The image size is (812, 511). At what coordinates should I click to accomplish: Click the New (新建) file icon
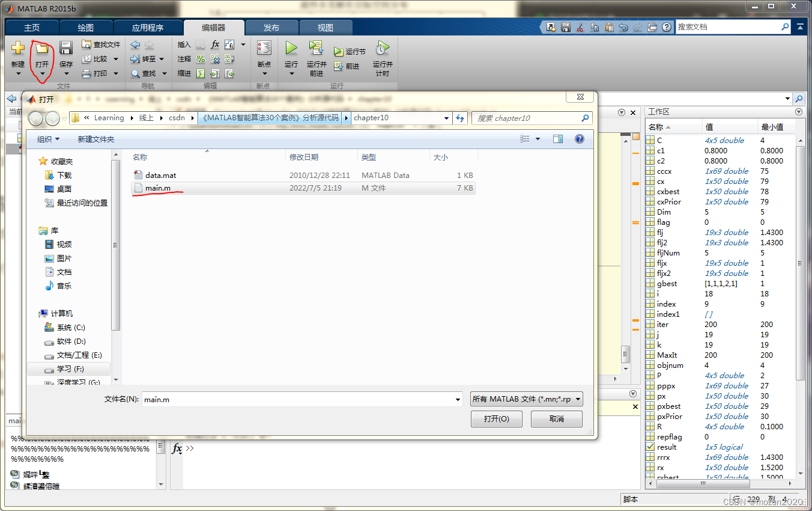pos(18,49)
